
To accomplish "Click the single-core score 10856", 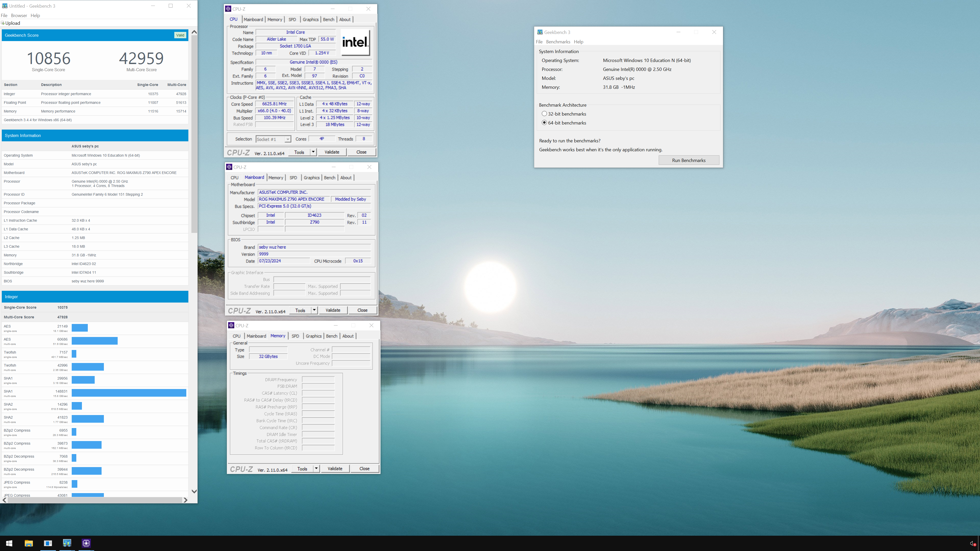I will [x=48, y=59].
